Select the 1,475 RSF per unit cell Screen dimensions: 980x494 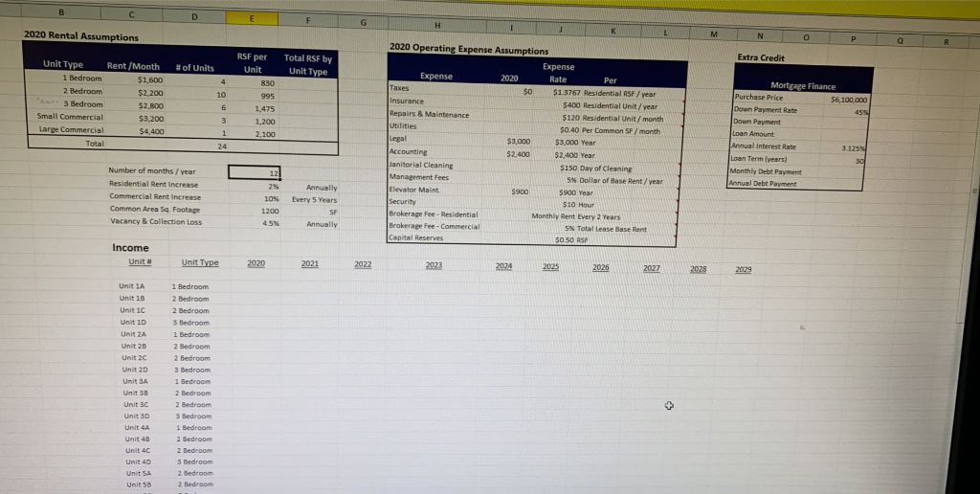(264, 109)
